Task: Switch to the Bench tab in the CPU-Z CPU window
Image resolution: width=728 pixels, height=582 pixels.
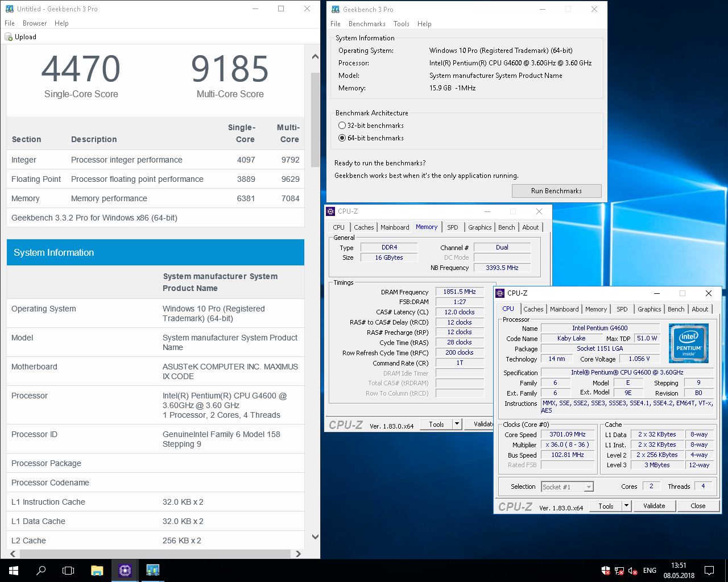Action: 676,309
